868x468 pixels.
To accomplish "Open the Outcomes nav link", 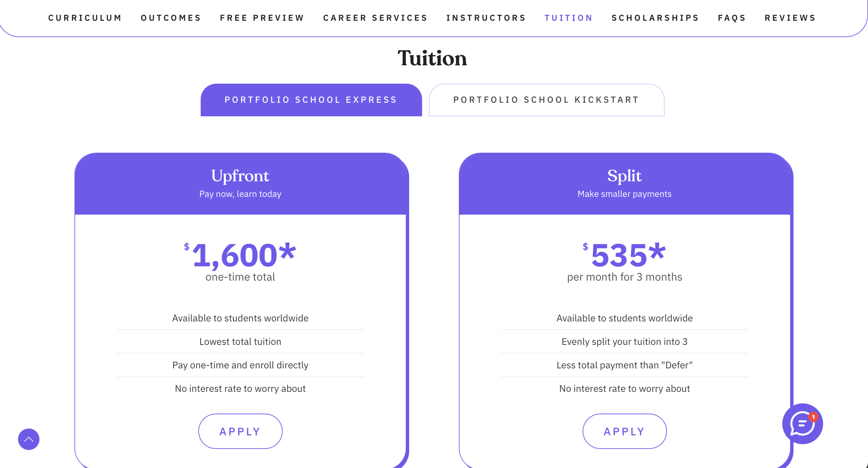I will [171, 18].
